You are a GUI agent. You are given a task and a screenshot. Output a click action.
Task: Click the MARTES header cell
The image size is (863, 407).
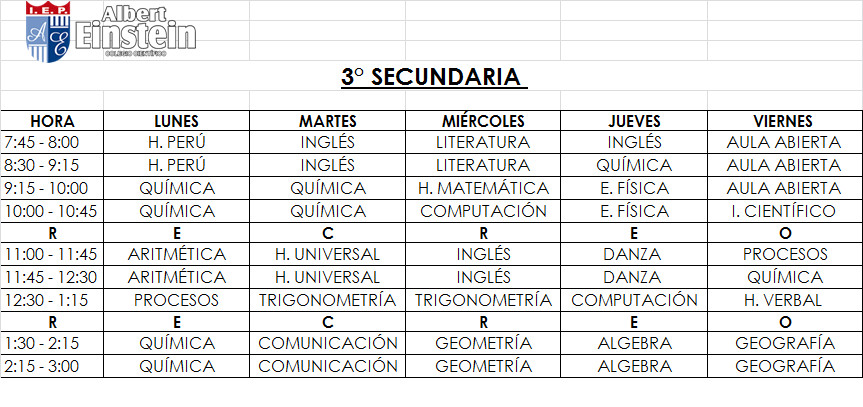[x=327, y=121]
